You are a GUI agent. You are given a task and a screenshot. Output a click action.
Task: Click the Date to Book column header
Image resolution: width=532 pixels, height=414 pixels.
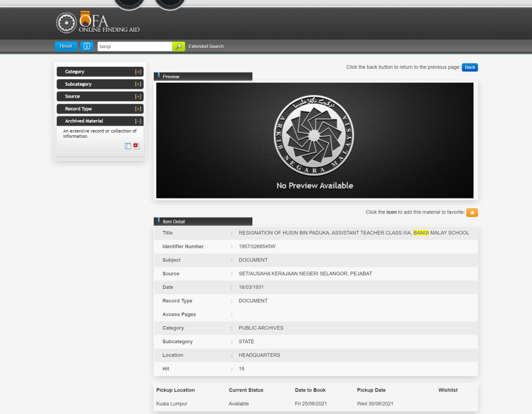pyautogui.click(x=310, y=390)
